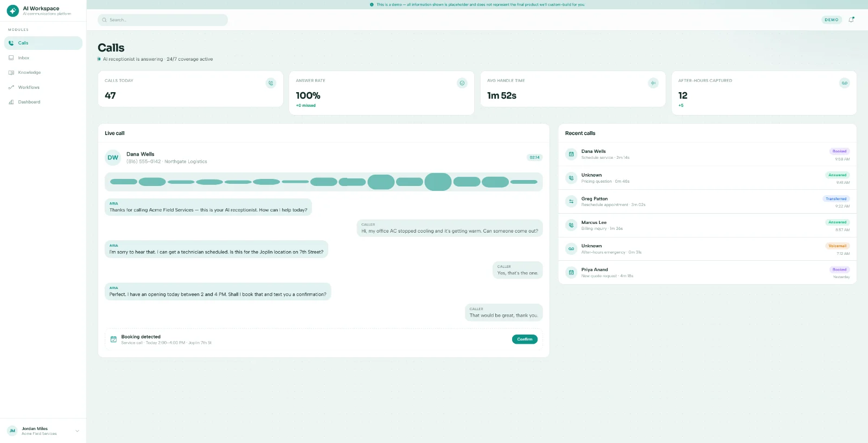Image resolution: width=868 pixels, height=443 pixels.
Task: Open notifications bell icon
Action: click(851, 20)
